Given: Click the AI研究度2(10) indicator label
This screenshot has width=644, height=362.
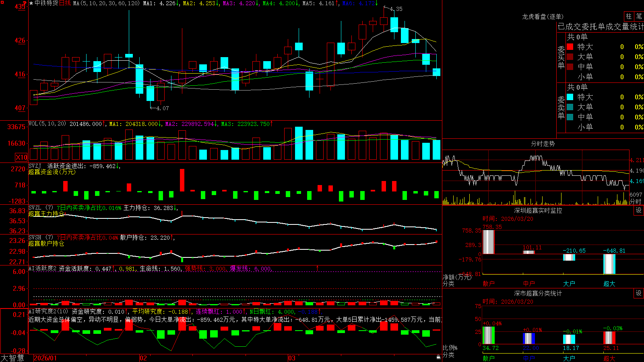Looking at the screenshot, I should pyautogui.click(x=48, y=311).
